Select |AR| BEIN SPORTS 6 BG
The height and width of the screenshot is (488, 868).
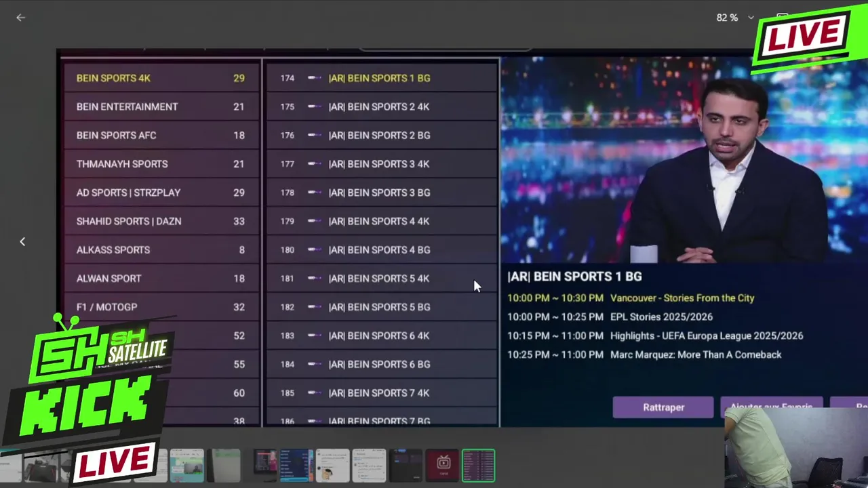[x=382, y=364]
